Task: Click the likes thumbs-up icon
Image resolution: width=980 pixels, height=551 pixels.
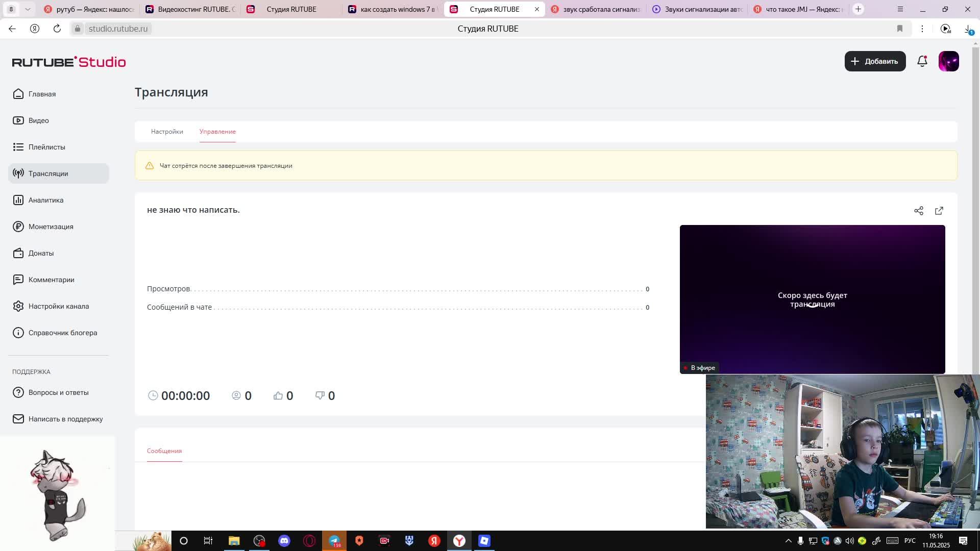Action: 278,395
